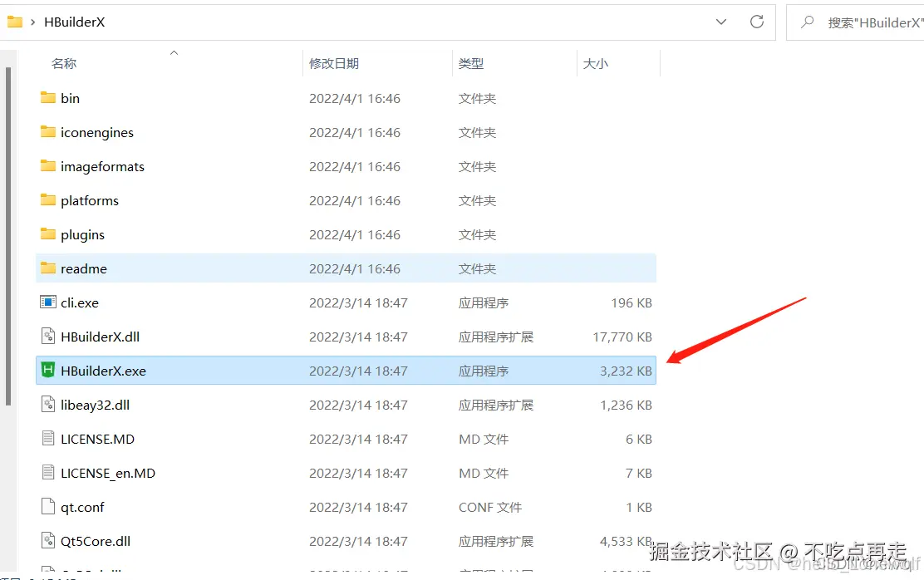
Task: Select the Qt5Core.dll file name
Action: (x=96, y=542)
